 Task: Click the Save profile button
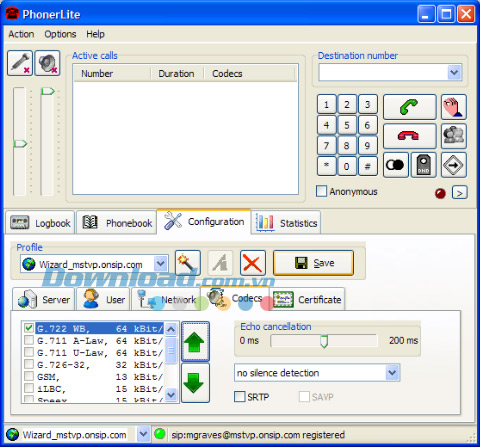[313, 263]
